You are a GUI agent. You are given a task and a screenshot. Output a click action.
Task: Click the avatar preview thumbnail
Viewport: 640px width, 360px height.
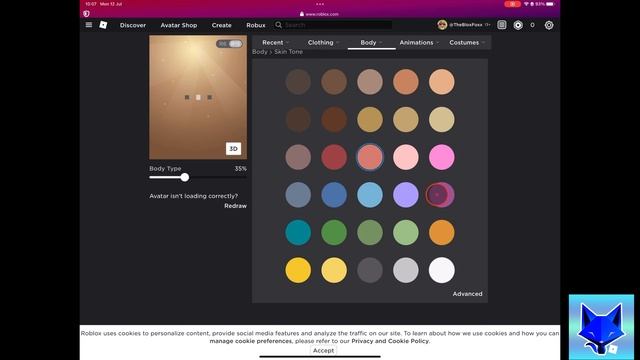tap(198, 97)
